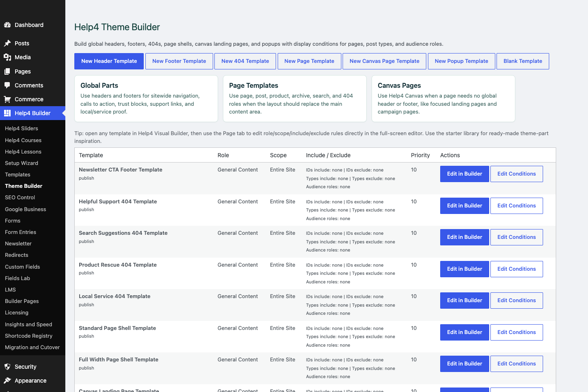588x392 pixels.
Task: Edit conditions for Newsletter CTA Footer Template
Action: [x=517, y=174]
